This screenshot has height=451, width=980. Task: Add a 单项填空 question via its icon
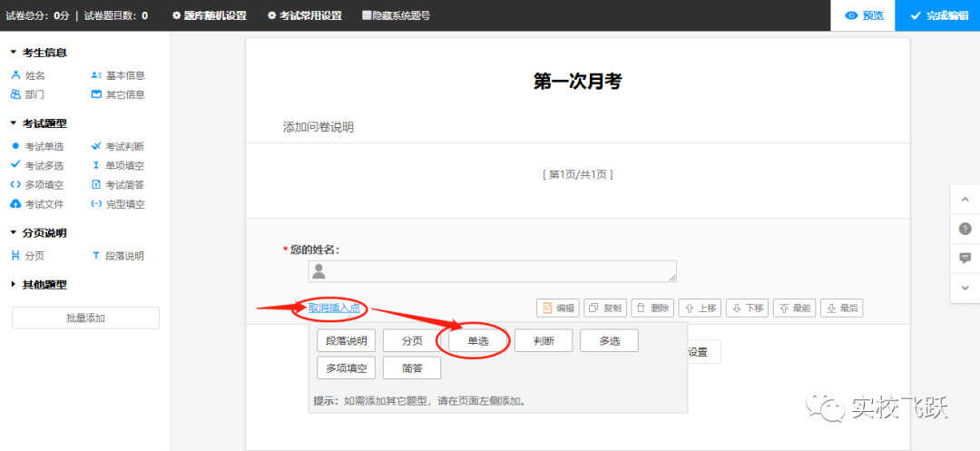[x=95, y=165]
